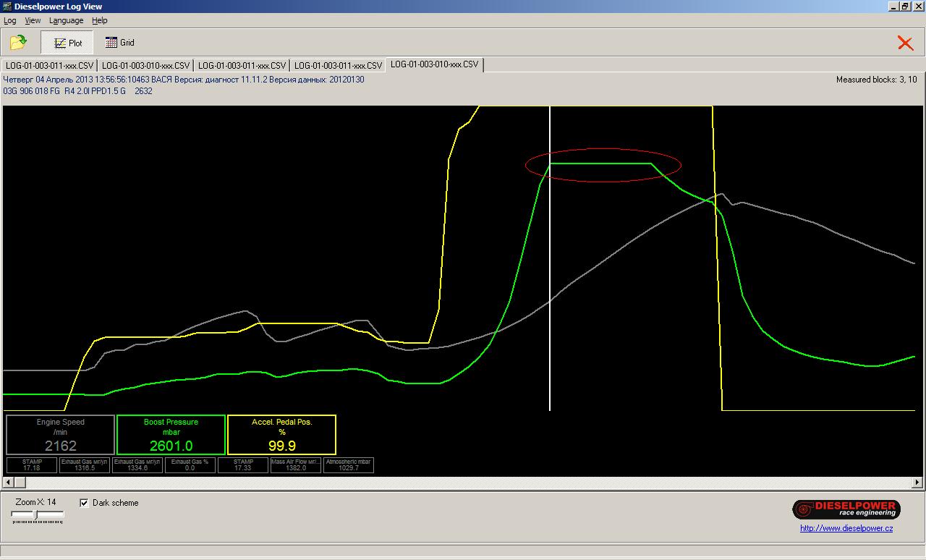The height and width of the screenshot is (560, 926).
Task: Open the www.dieselpower.cz link
Action: tap(846, 528)
